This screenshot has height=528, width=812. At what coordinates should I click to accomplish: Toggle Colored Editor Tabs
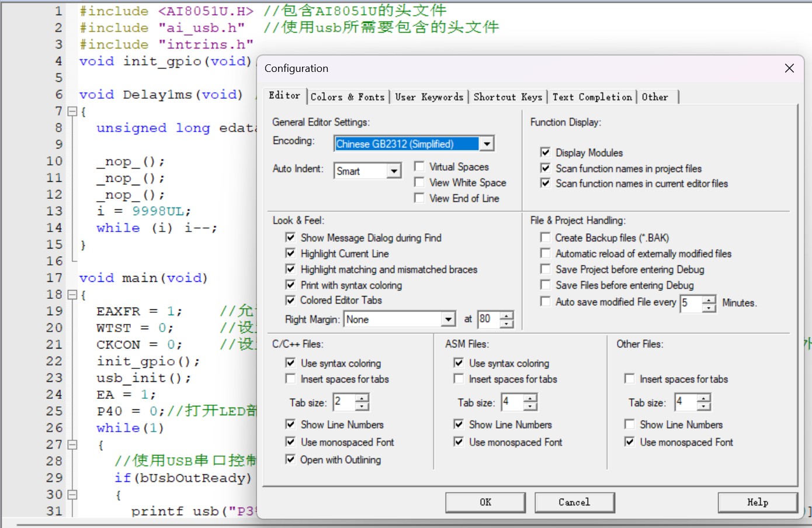290,300
